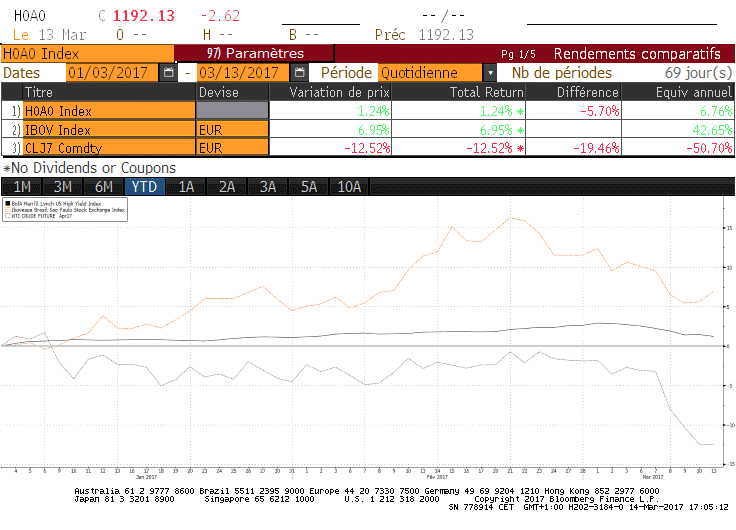
Task: Select the CLJ7 Comdty row title cell
Action: (109, 148)
